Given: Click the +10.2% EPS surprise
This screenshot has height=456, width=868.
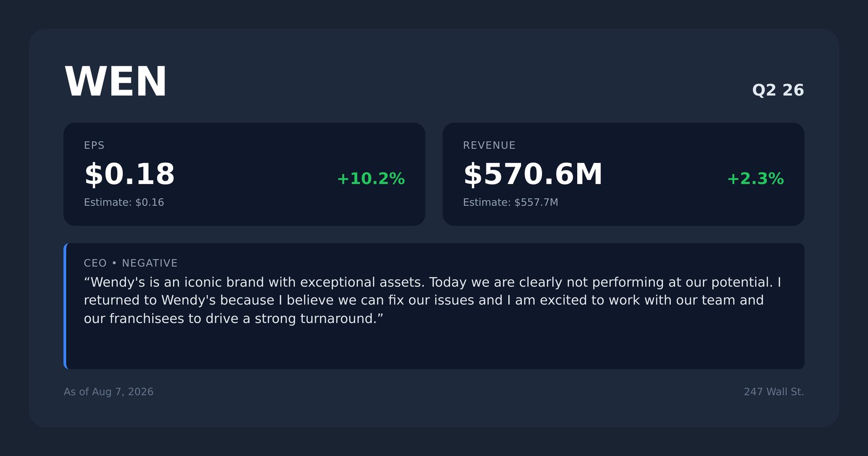Looking at the screenshot, I should 371,179.
